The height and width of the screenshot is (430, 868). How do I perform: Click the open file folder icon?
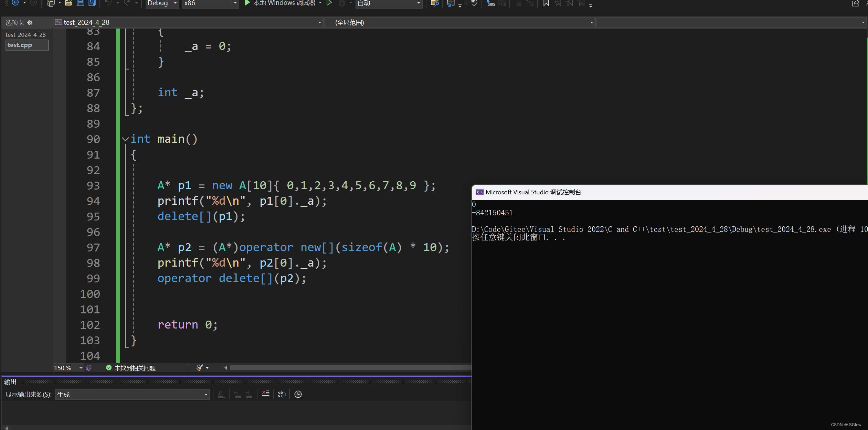click(68, 3)
